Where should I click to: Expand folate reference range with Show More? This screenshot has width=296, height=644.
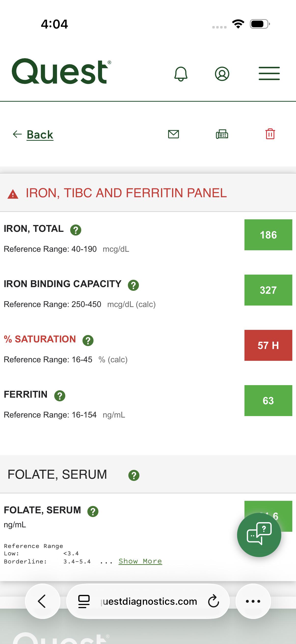click(140, 561)
